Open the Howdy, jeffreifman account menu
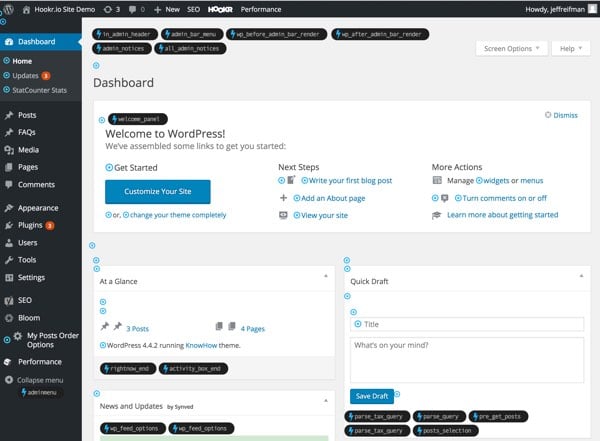Screen dimensions: 600x441 point(561,9)
